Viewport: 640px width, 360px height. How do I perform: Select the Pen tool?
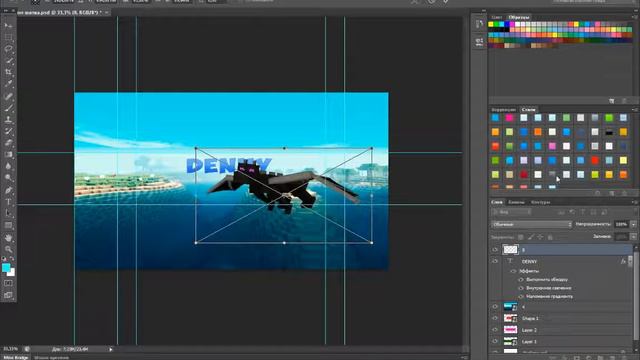click(x=8, y=190)
